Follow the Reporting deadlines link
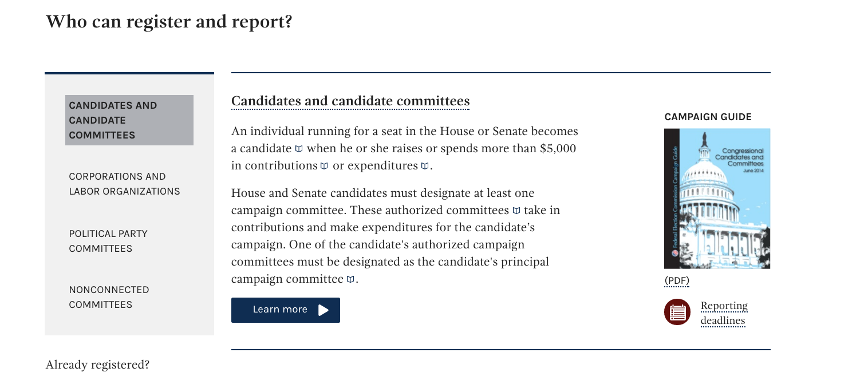The height and width of the screenshot is (372, 868). [x=724, y=312]
